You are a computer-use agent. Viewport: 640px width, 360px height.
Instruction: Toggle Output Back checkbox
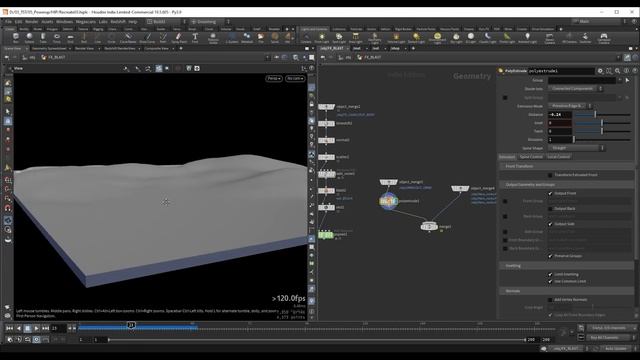550,209
